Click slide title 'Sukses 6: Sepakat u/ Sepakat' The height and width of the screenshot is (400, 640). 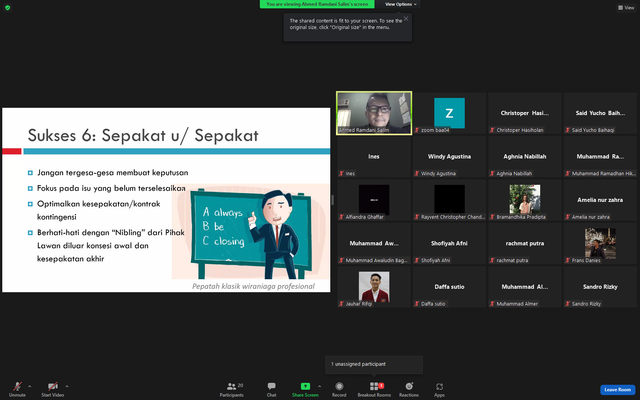pyautogui.click(x=143, y=136)
